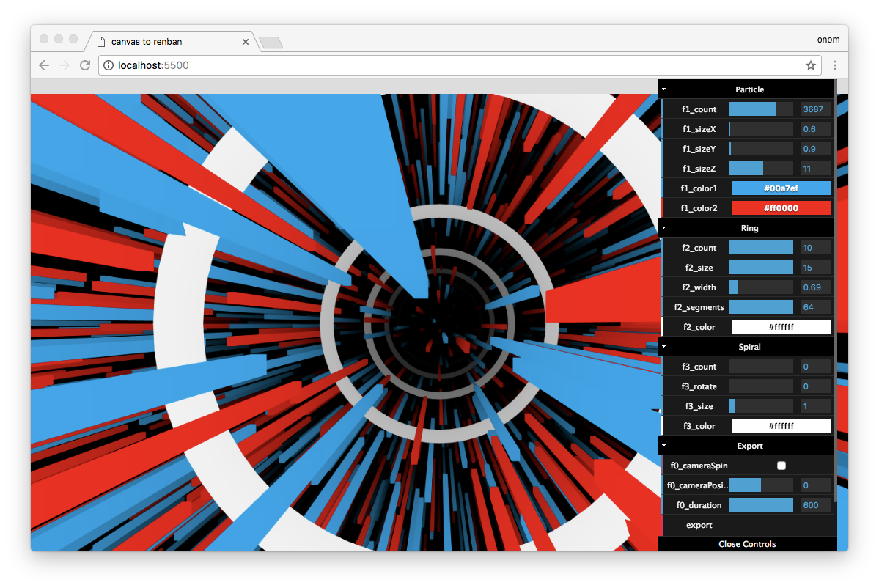Click the f1_sizeY value field 0.9
879x588 pixels.
click(x=816, y=149)
